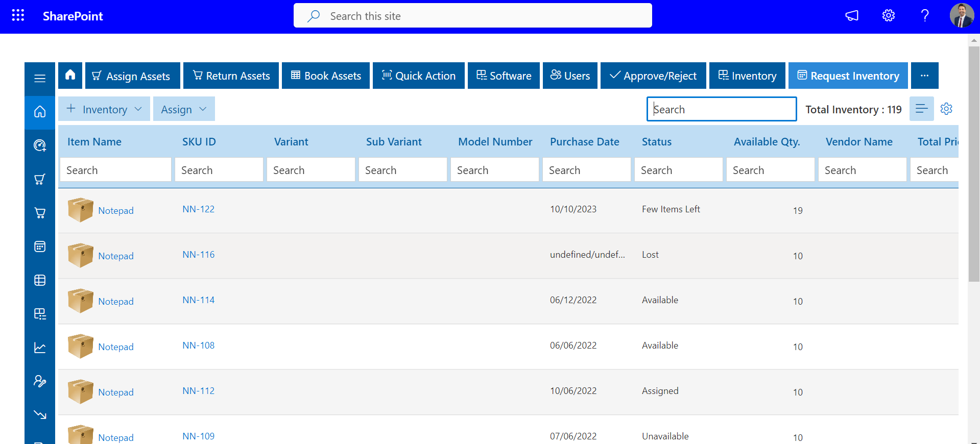980x444 pixels.
Task: Open the Approve/Reject tab
Action: point(653,76)
